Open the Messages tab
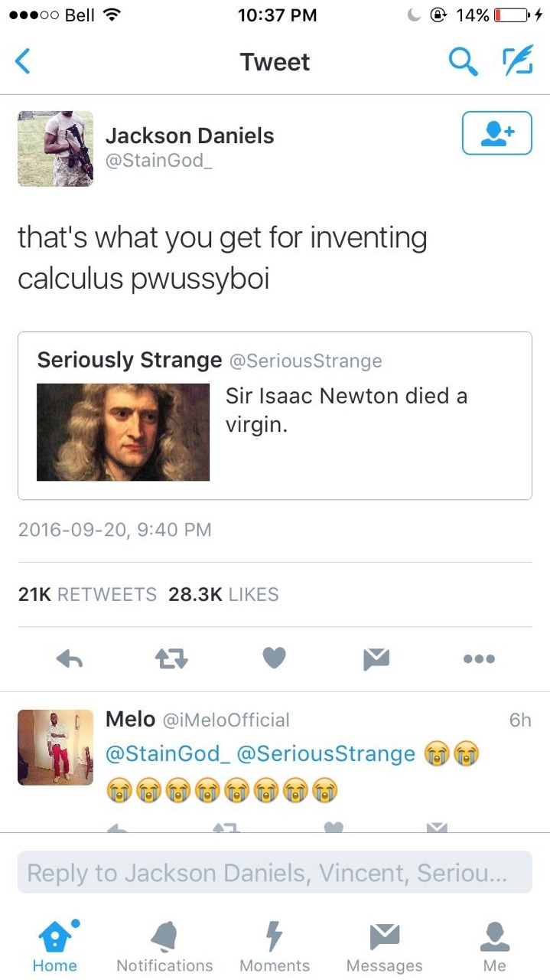 coord(384,946)
